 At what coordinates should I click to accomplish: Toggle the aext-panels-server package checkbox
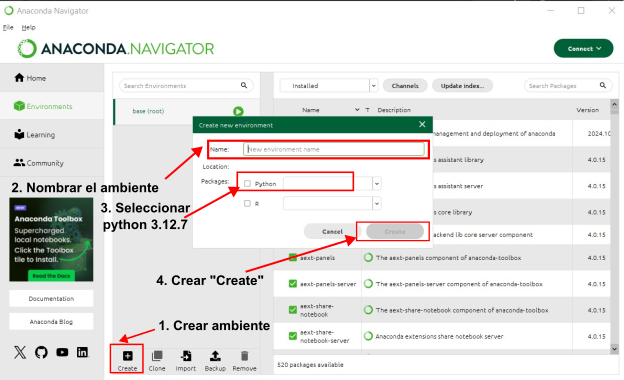tap(293, 284)
